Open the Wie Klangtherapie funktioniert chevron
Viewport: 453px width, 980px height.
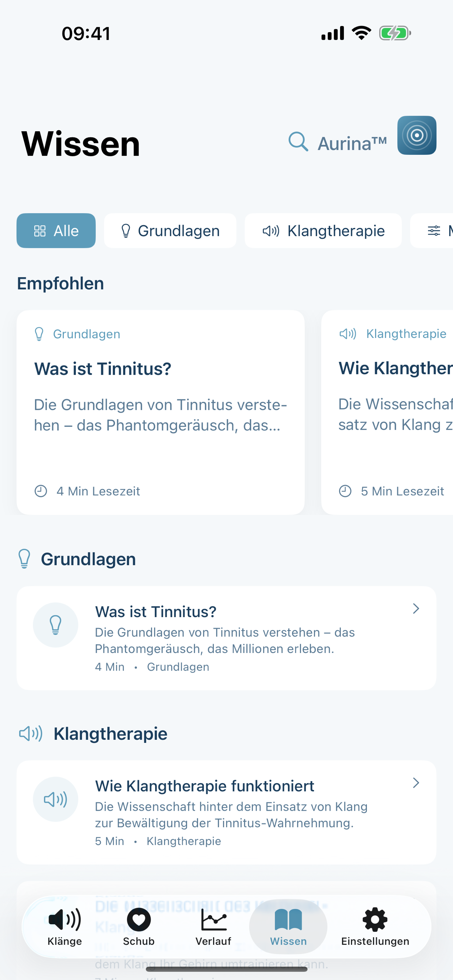(x=416, y=783)
